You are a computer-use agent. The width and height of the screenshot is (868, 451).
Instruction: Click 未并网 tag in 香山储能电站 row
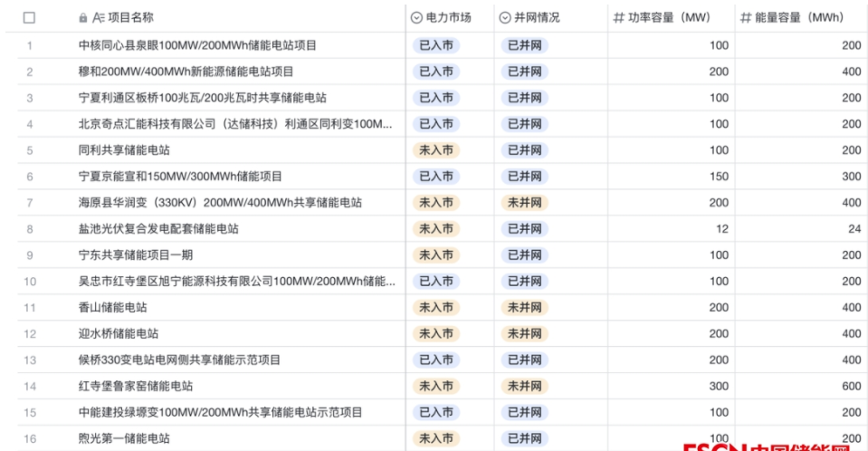[525, 308]
